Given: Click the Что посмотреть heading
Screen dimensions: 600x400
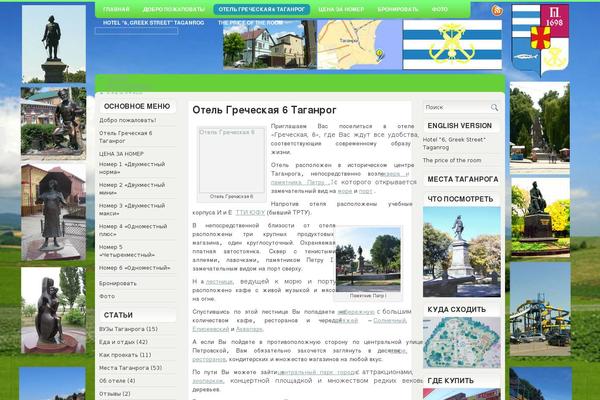Looking at the screenshot, I should 460,199.
